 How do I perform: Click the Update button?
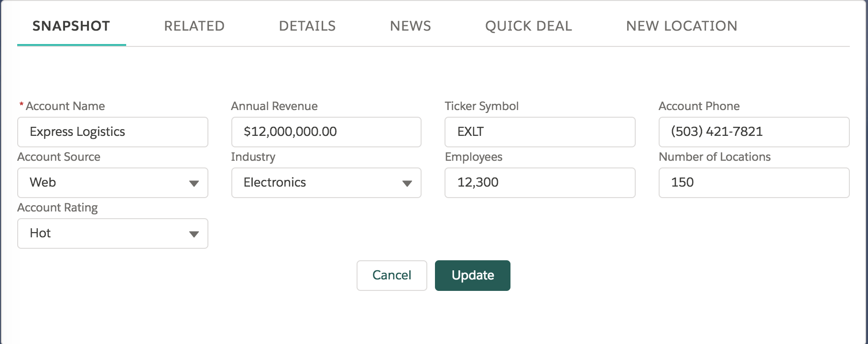click(x=472, y=276)
